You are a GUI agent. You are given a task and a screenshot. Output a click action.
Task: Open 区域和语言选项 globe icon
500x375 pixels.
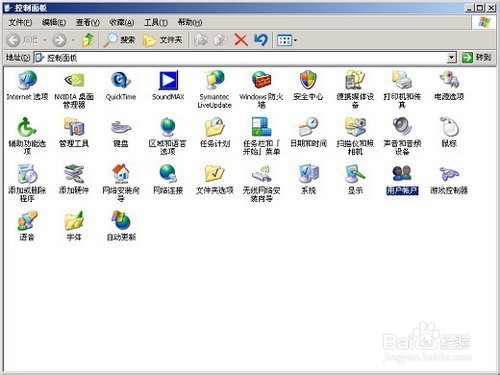pyautogui.click(x=168, y=136)
